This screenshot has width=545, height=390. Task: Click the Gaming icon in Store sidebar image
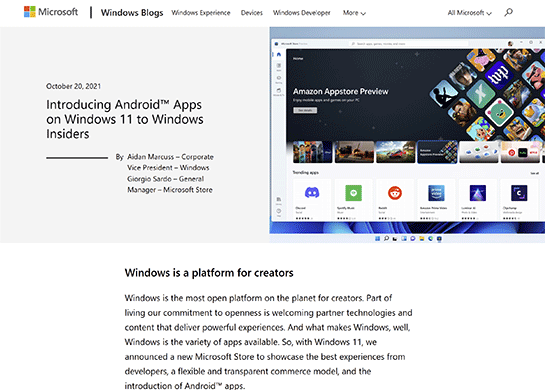click(x=279, y=79)
